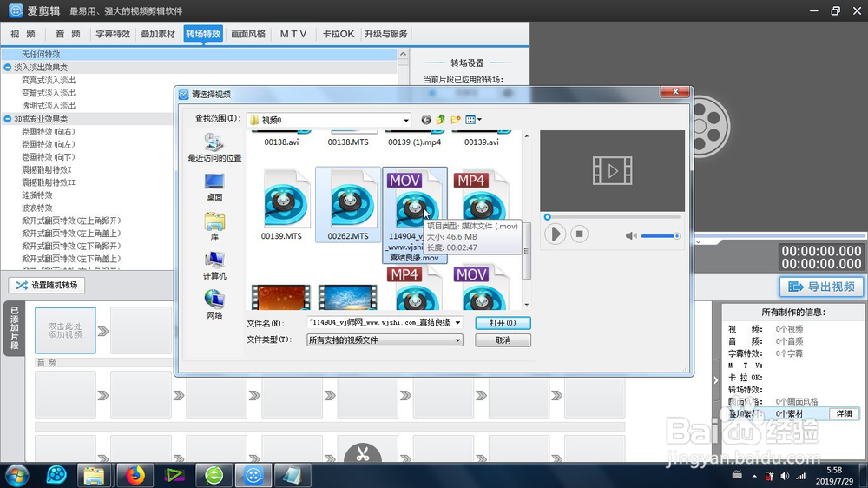
Task: Select 卷画特效 (向右) transition
Action: [x=48, y=131]
